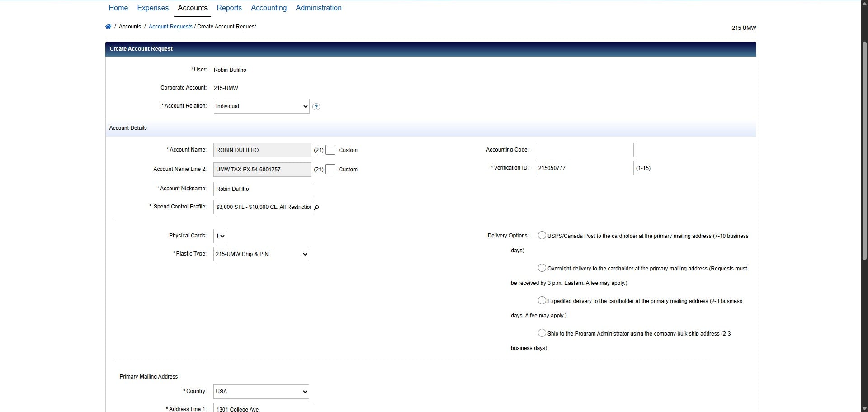Select Ship to Program Administrator delivery
The image size is (868, 412).
(x=542, y=333)
